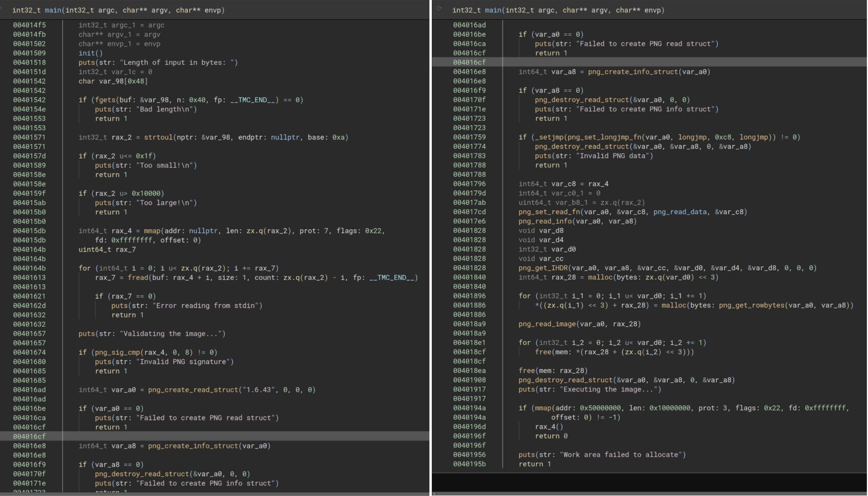Select the main function signature in the right header
Viewport: 868px width, 496px height.
560,10
